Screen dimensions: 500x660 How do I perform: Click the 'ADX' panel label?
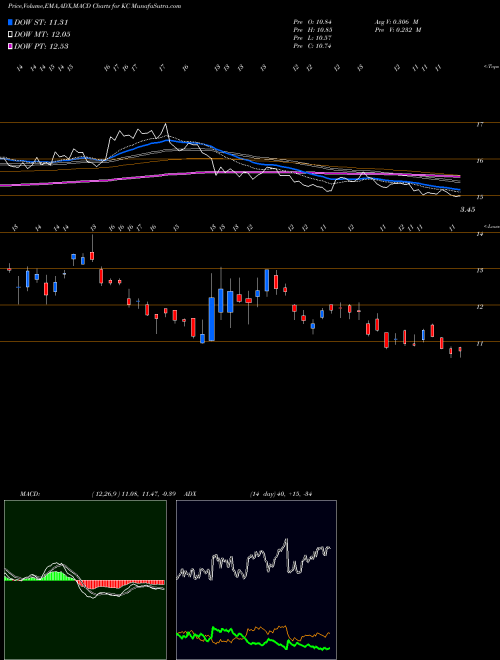tap(191, 494)
